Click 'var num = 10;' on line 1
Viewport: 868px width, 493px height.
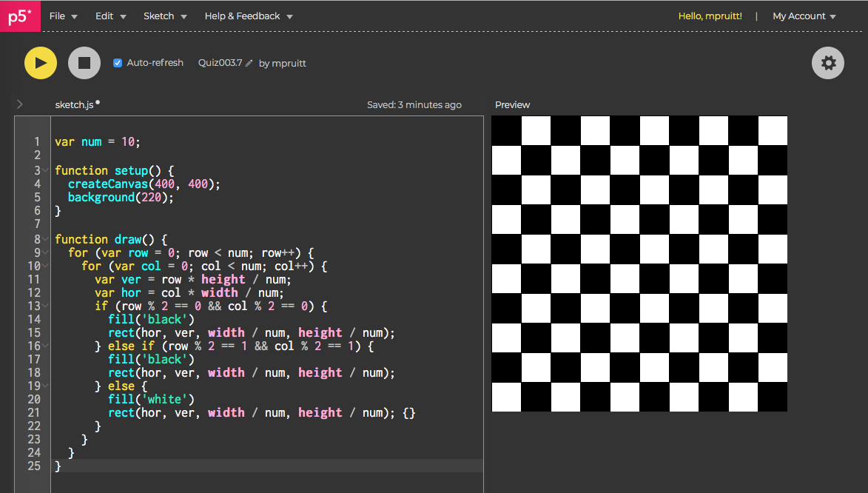98,142
